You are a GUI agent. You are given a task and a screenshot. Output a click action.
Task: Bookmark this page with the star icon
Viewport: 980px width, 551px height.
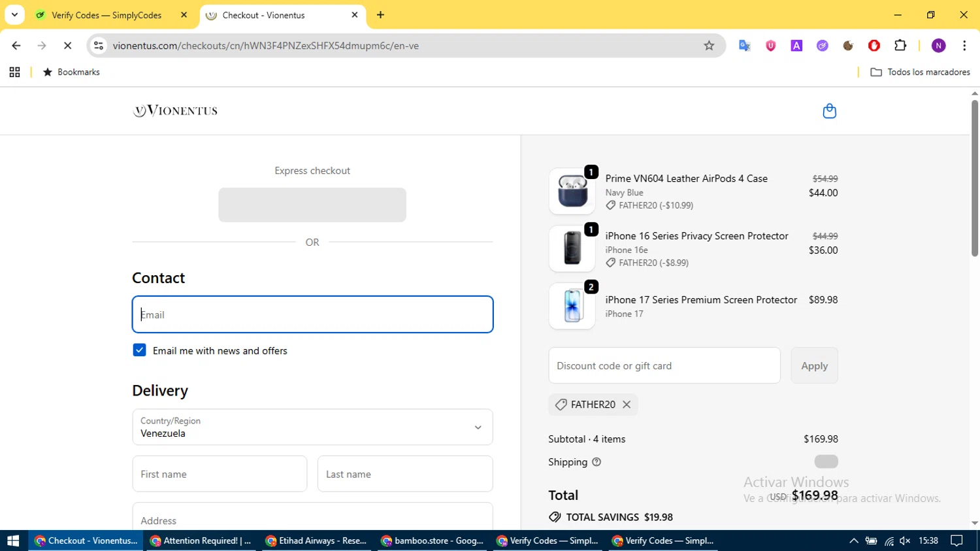[x=709, y=46]
